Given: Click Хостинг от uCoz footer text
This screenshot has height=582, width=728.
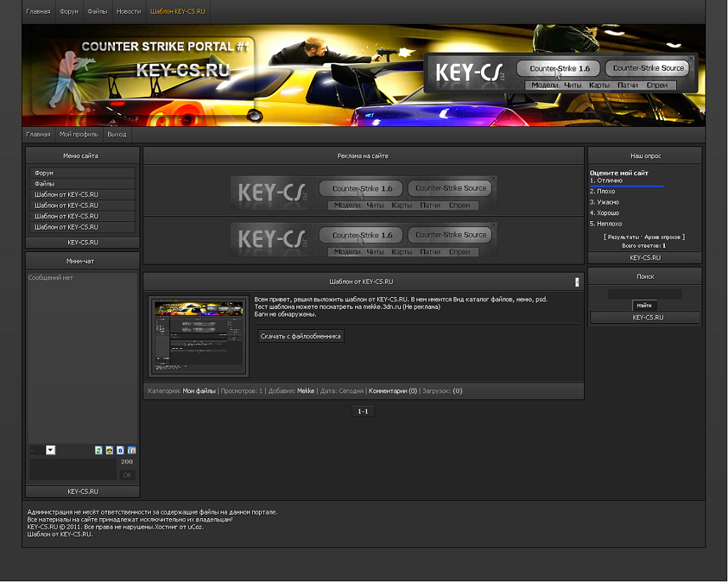Looking at the screenshot, I should [x=179, y=527].
